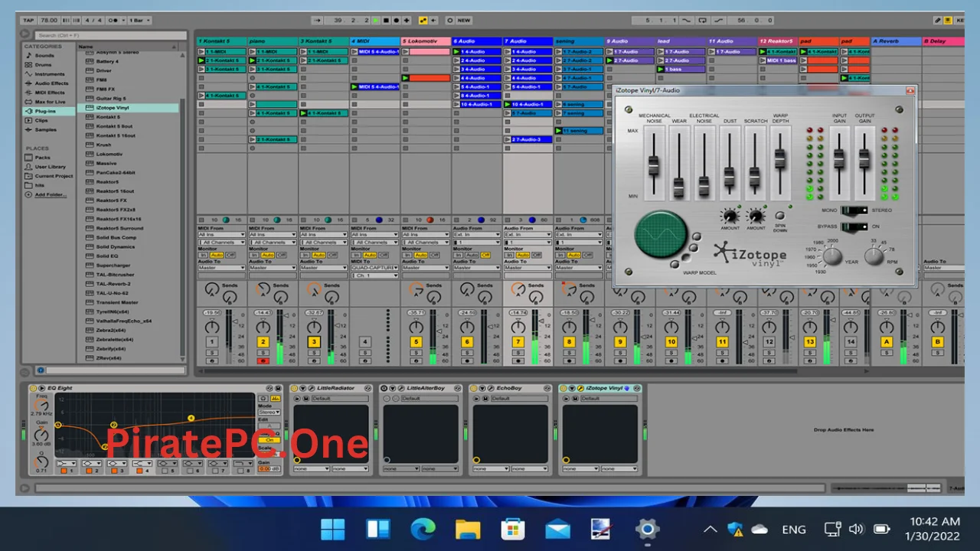
Task: Select Max for Live category
Action: pyautogui.click(x=50, y=102)
